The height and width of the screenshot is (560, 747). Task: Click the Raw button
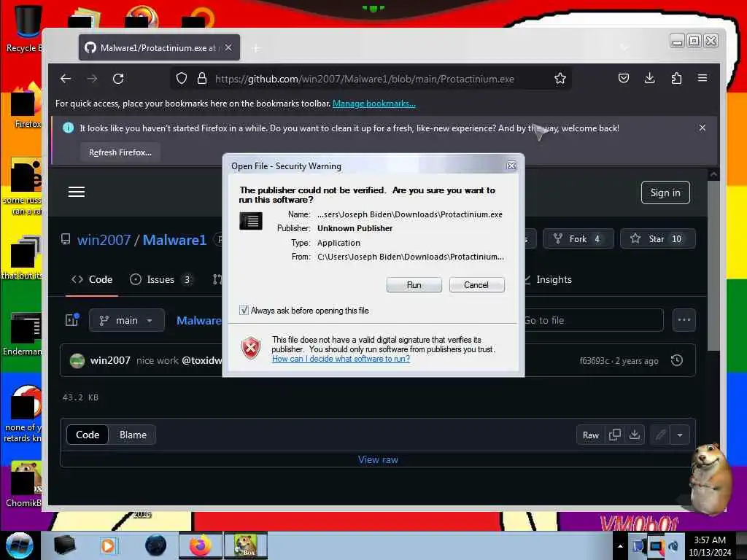(591, 435)
